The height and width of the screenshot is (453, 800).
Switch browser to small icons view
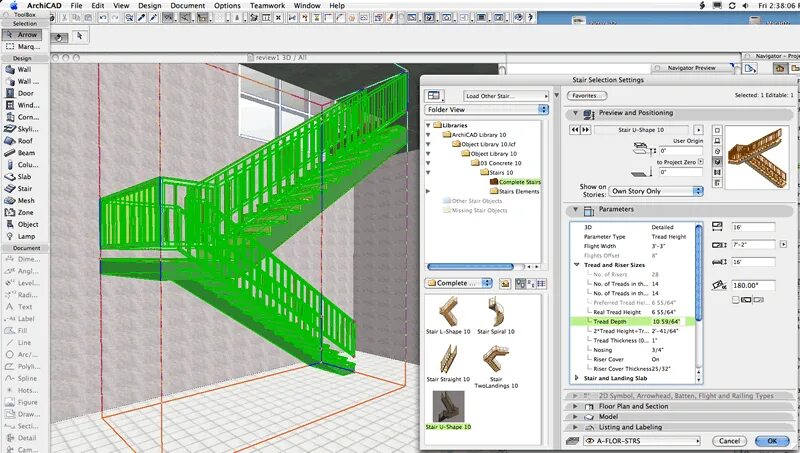(x=531, y=284)
